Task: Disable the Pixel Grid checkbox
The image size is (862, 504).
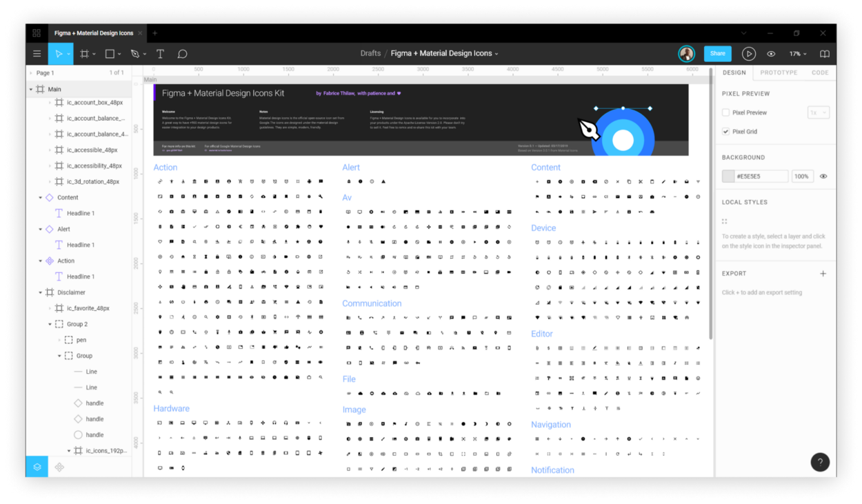Action: point(726,131)
